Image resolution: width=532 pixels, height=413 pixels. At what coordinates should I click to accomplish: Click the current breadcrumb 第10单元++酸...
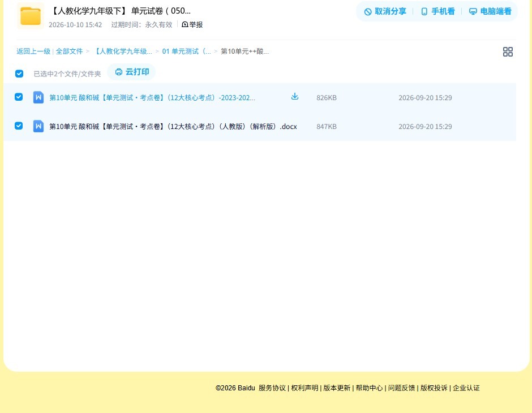point(244,51)
